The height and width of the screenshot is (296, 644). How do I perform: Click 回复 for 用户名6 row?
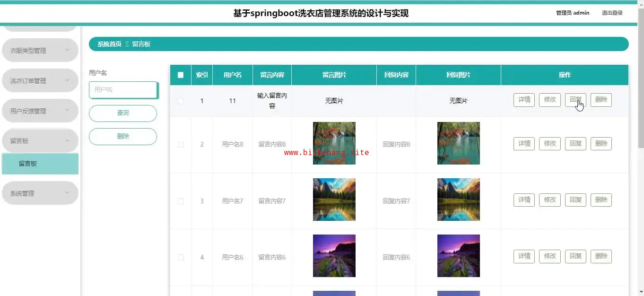(x=575, y=256)
